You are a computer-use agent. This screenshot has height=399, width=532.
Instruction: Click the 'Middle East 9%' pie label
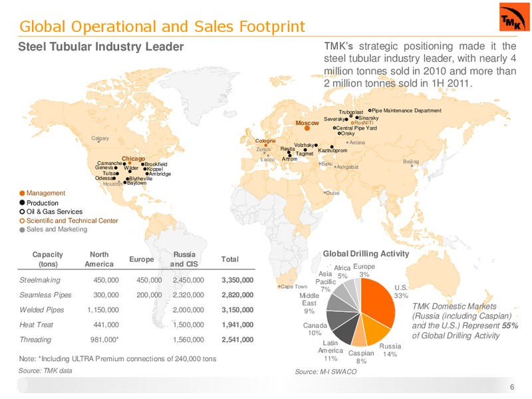coord(309,303)
